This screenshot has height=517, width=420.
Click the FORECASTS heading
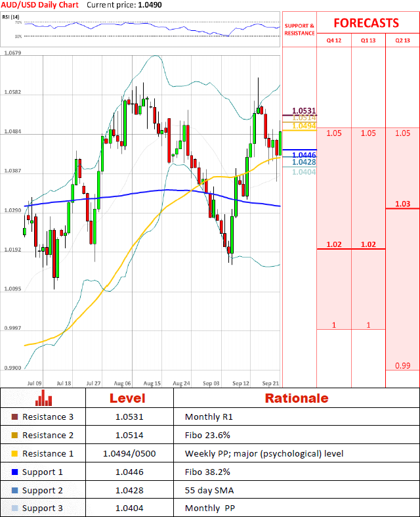366,23
